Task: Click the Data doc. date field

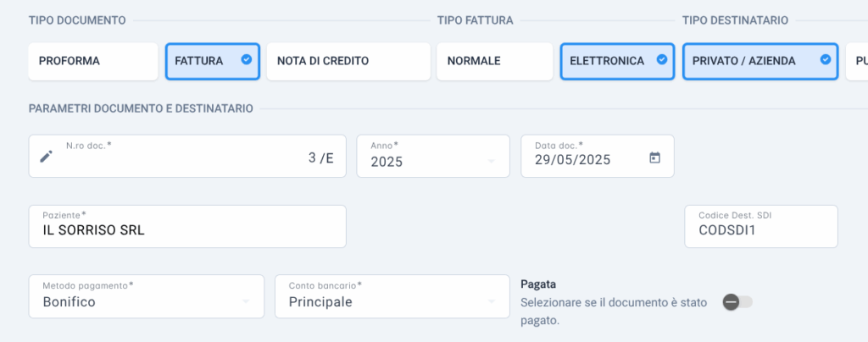Action: (x=598, y=157)
